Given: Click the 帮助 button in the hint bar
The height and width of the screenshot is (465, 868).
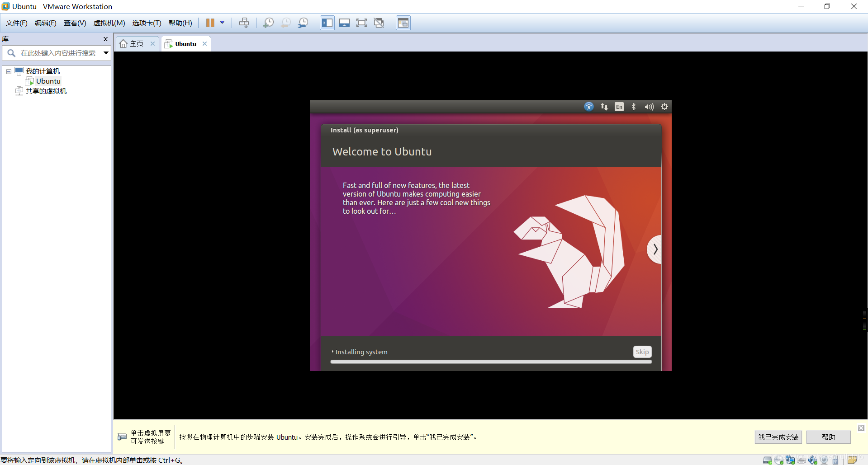Looking at the screenshot, I should (829, 437).
